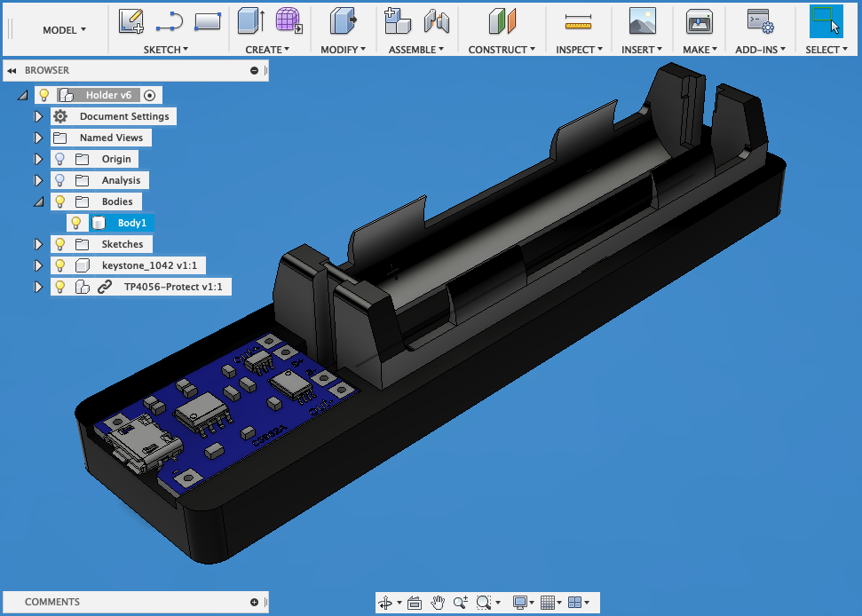Screen dimensions: 862x616
Task: Toggle visibility of Body1 lightbulb
Action: tap(76, 223)
